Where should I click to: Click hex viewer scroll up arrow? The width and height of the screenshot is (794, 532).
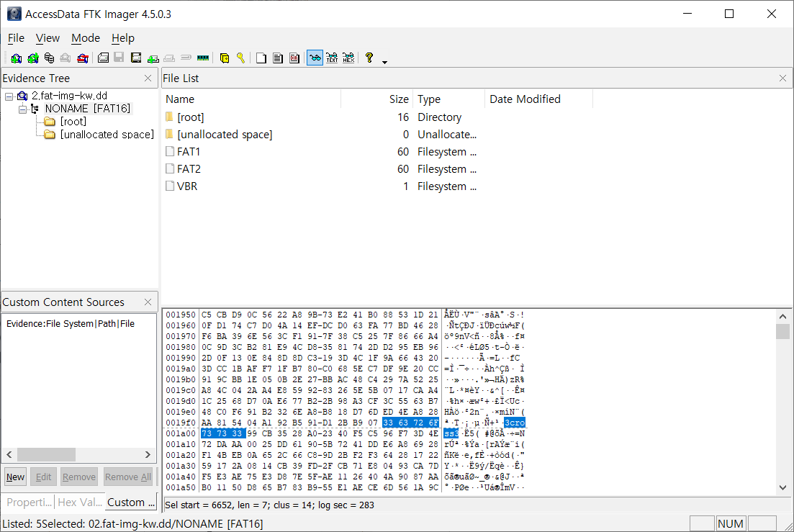tap(783, 316)
